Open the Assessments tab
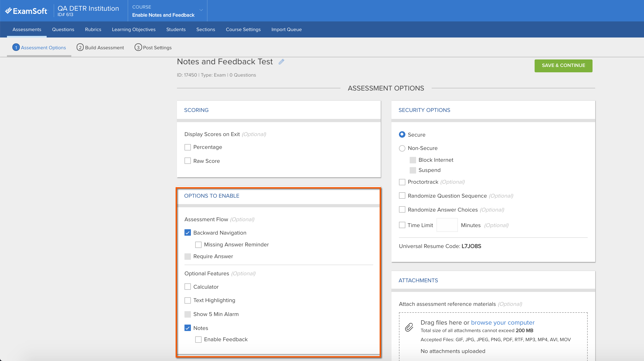 click(27, 29)
